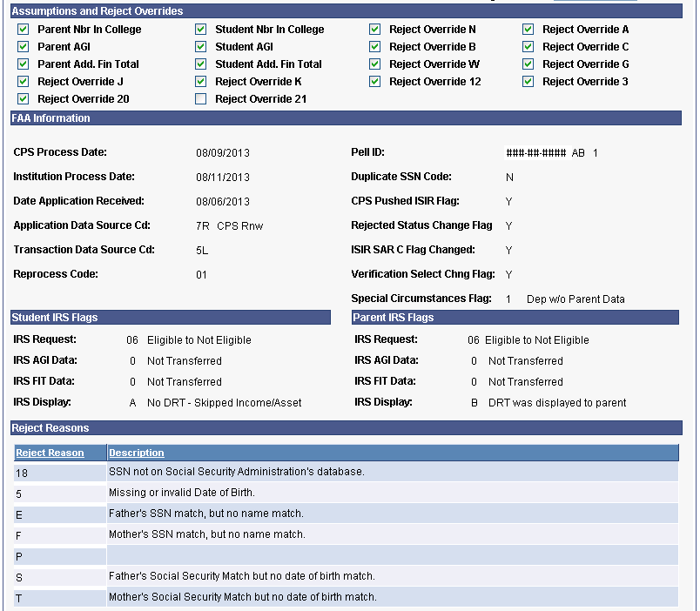Click SSN not on Social Security Administration's database
This screenshot has width=700, height=611.
(237, 472)
